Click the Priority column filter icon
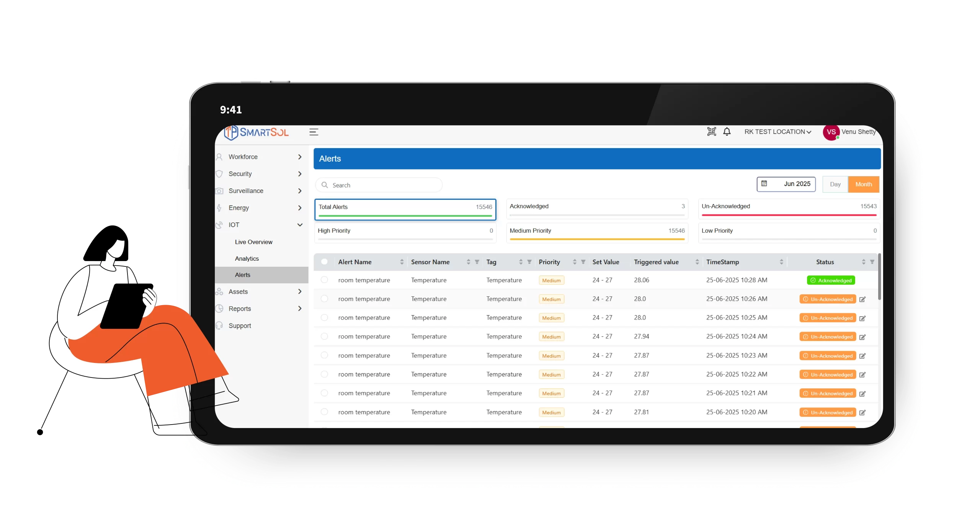Screen dimensions: 980x513 point(583,262)
